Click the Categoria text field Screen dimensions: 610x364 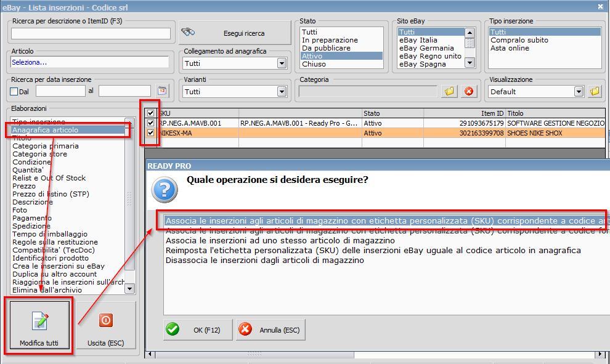click(368, 91)
